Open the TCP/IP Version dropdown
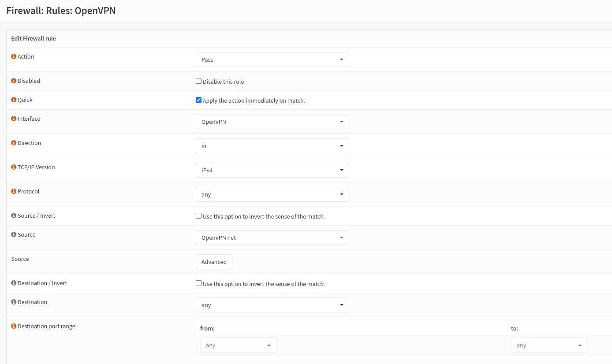Screen dimensions: 612x364 (272, 170)
